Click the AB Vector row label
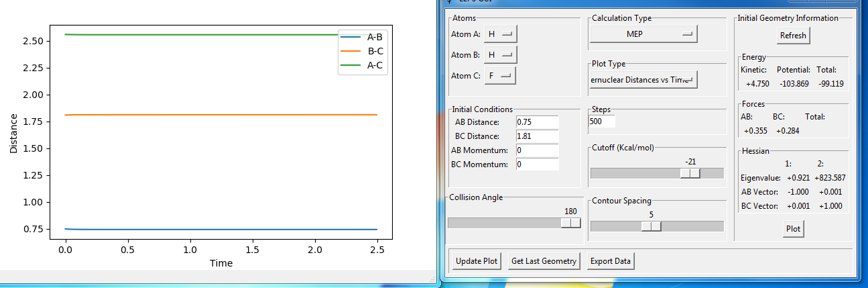The height and width of the screenshot is (288, 868). (760, 192)
